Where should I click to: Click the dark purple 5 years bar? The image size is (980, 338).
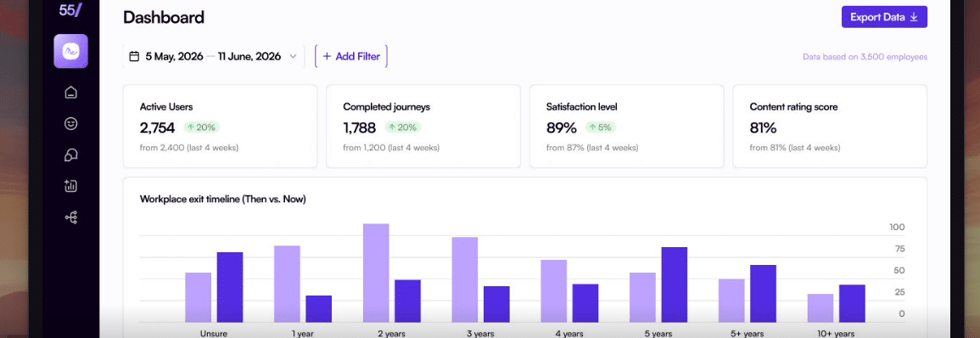click(x=675, y=284)
